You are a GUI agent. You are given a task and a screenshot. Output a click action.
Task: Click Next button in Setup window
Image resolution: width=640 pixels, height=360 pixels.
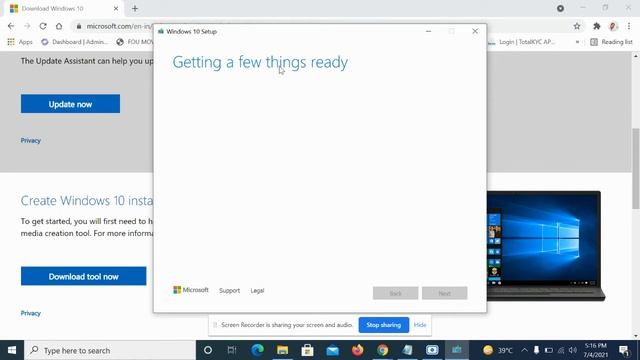444,293
